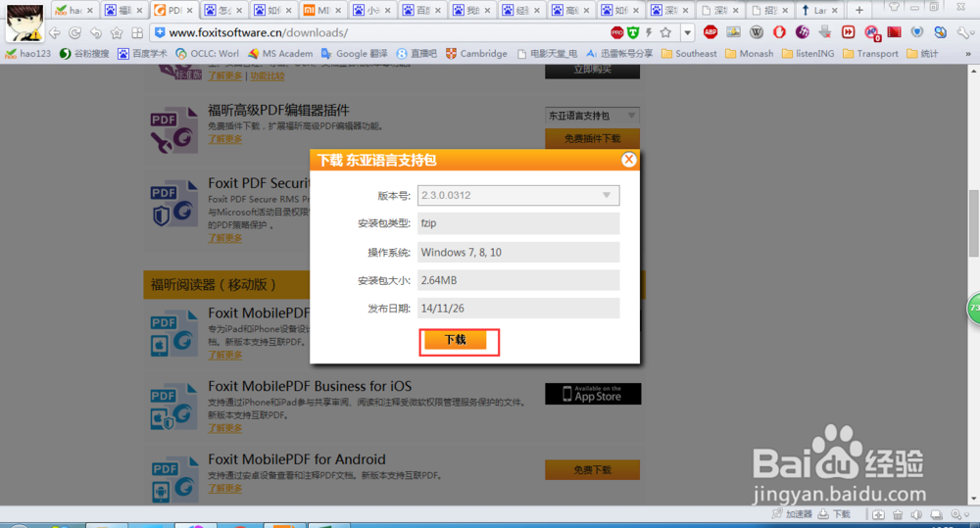Click the undo closed tab icon

click(x=96, y=32)
